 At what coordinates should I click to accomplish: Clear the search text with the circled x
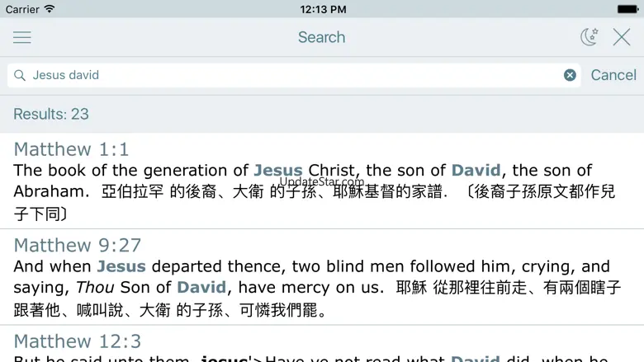(x=570, y=75)
